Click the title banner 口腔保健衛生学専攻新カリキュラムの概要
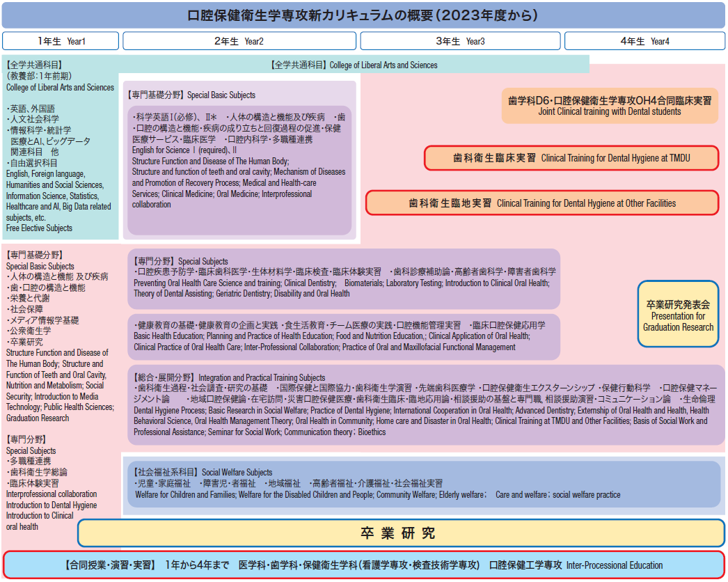Image resolution: width=728 pixels, height=582 pixels. pyautogui.click(x=363, y=15)
